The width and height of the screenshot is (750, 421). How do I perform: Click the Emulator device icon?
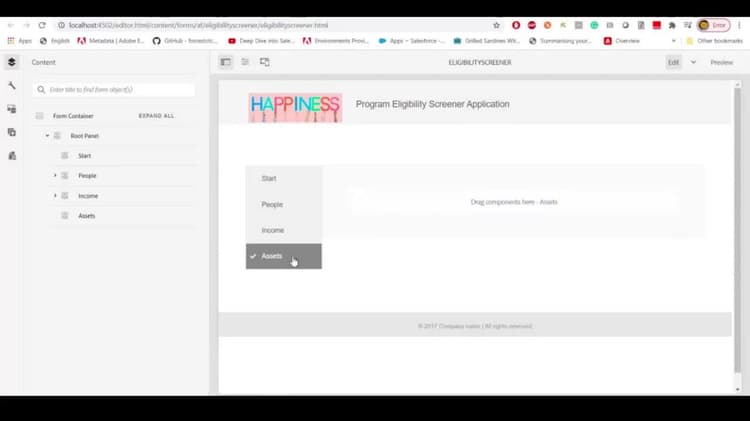click(x=265, y=62)
